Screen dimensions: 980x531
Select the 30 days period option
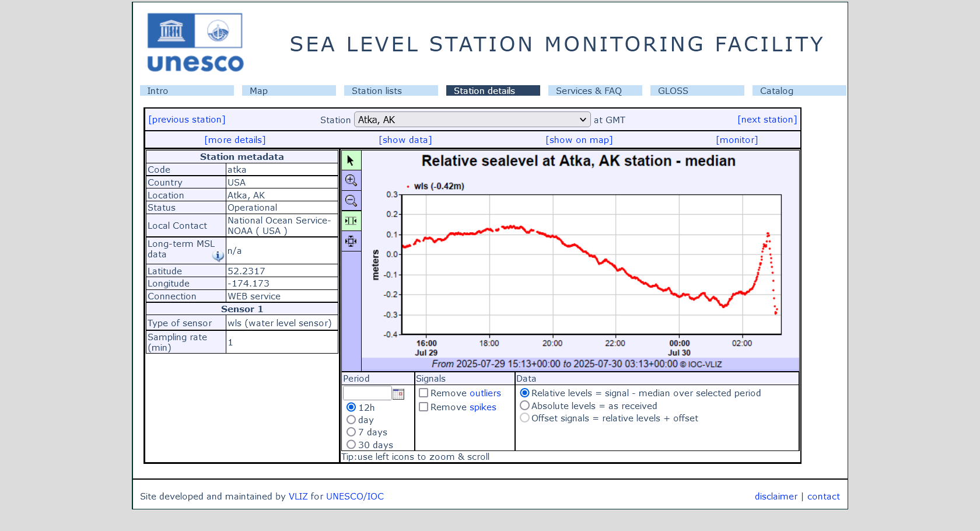pos(351,445)
